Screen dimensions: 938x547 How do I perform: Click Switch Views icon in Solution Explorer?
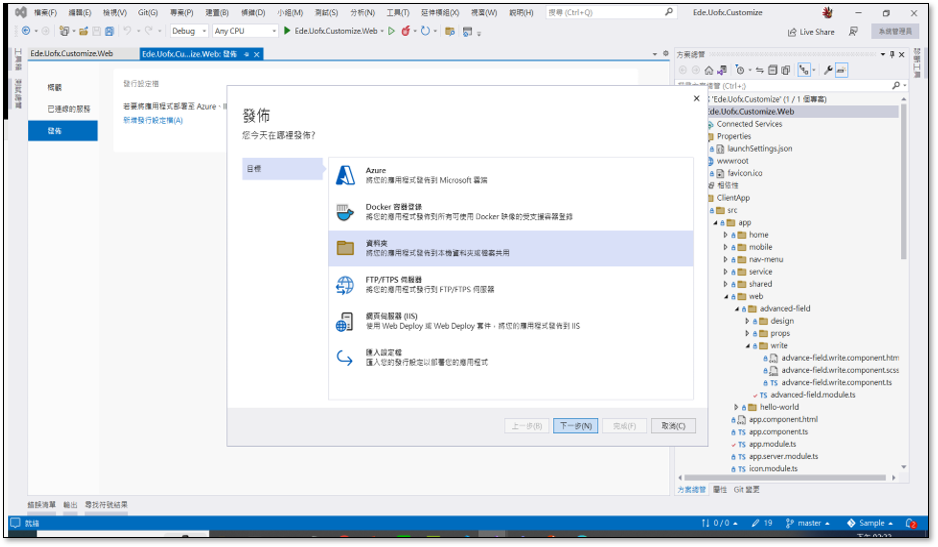[723, 71]
